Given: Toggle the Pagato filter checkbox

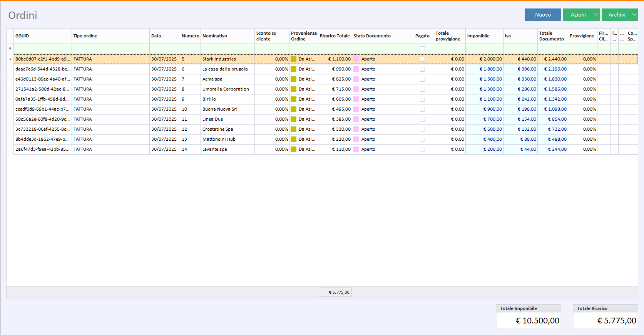Looking at the screenshot, I should click(422, 49).
